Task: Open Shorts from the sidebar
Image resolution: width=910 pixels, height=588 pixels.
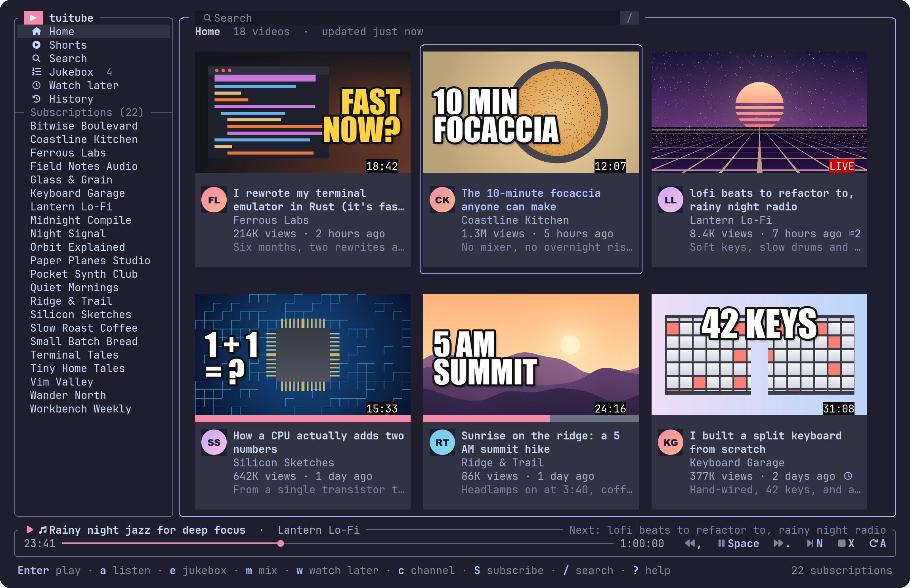Action: 94,45
